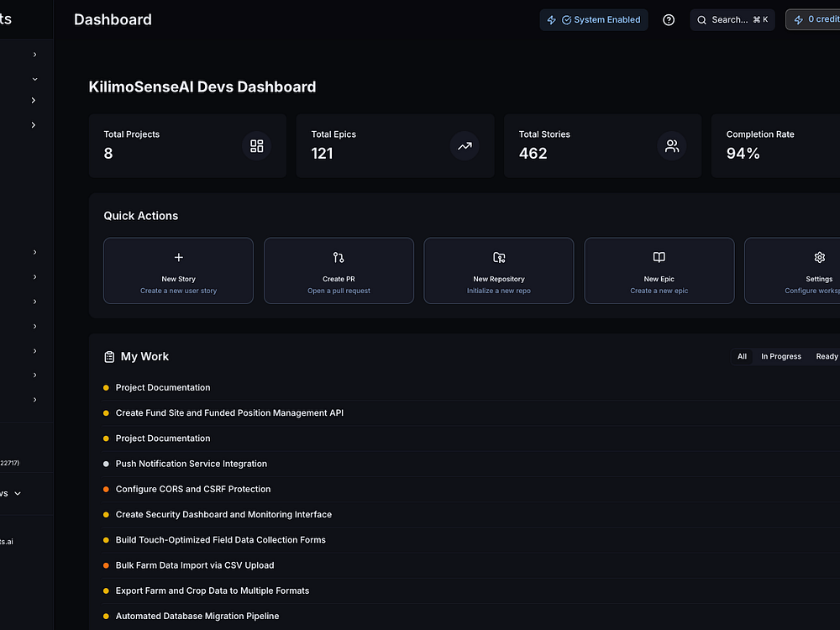
Task: Click the users icon on Total Stories card
Action: click(x=672, y=145)
